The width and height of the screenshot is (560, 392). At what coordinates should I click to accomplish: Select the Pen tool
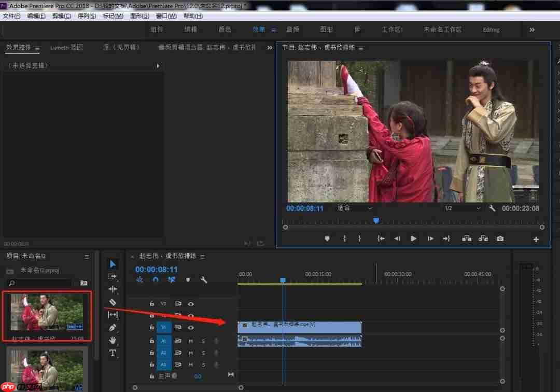click(113, 327)
